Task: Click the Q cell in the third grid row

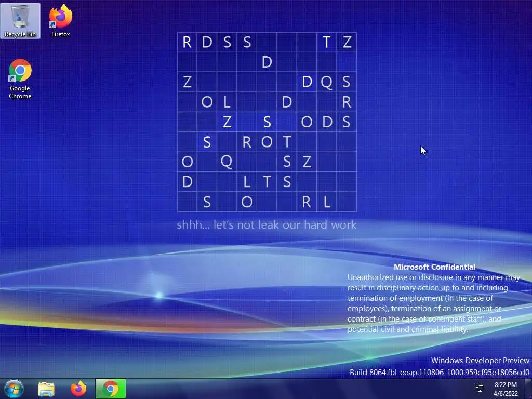Action: (x=326, y=82)
